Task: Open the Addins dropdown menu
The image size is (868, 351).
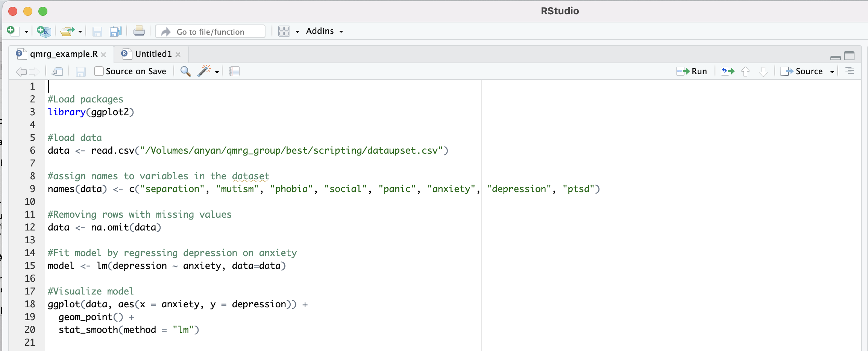Action: 325,31
